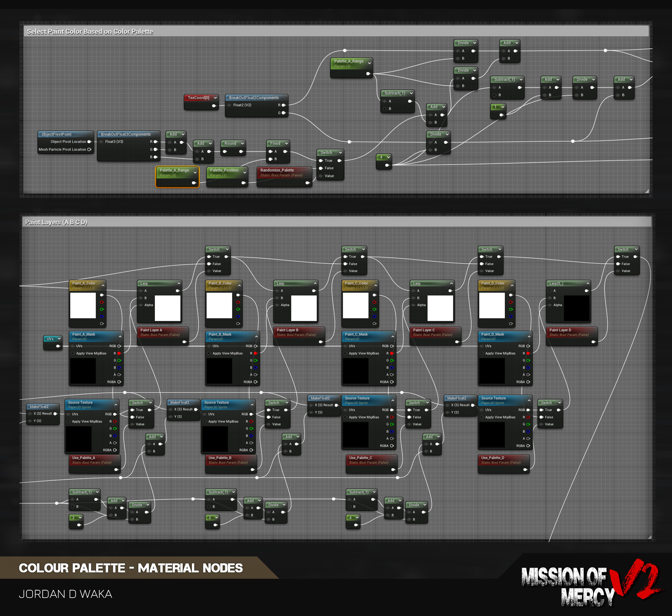Click the white color preview of Paint_C_Color
The image size is (672, 616).
point(355,305)
